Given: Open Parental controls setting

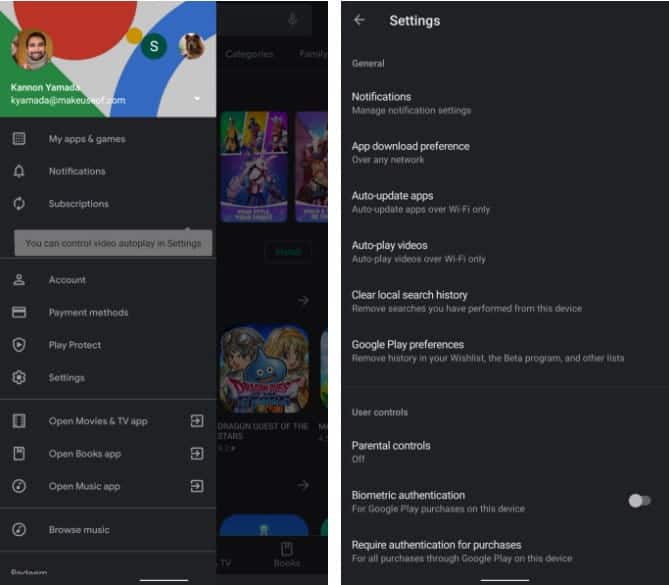Looking at the screenshot, I should click(x=505, y=451).
